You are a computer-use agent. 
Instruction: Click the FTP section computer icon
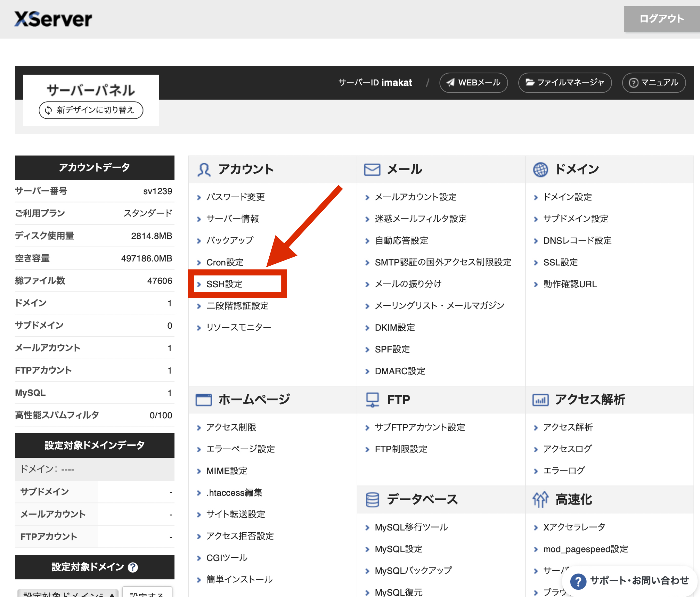[x=372, y=400]
